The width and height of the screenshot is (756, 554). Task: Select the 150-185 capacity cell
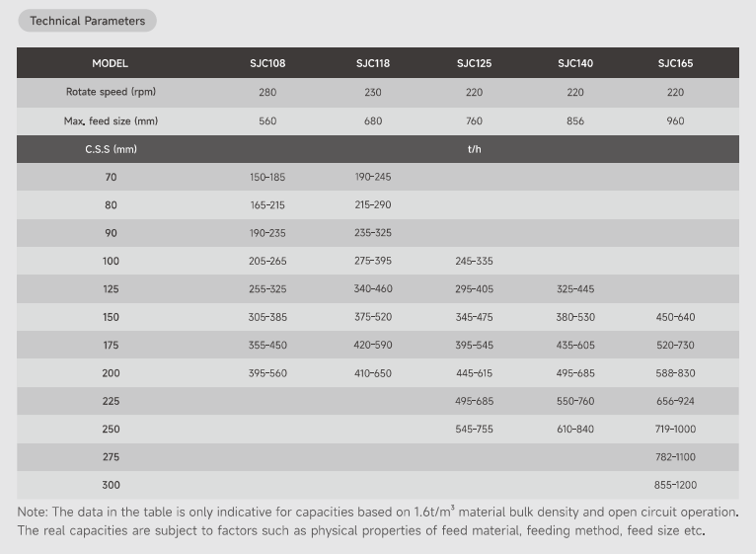pos(267,177)
